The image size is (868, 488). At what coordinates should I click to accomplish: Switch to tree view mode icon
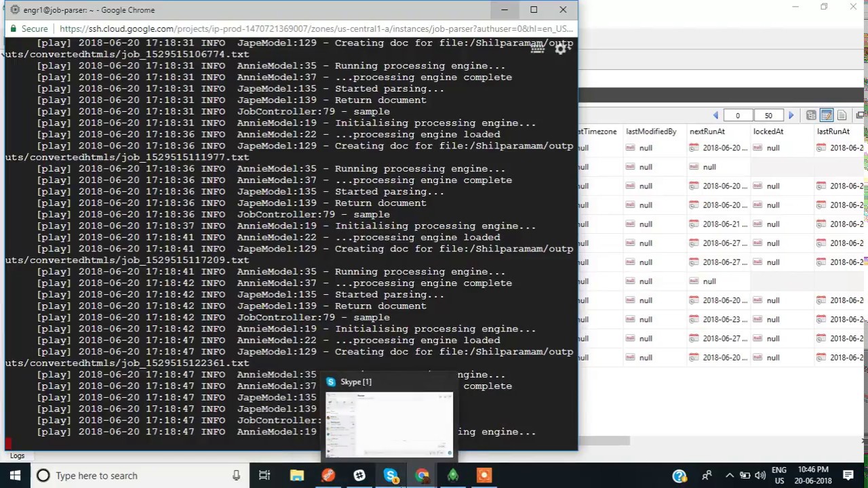pos(811,116)
